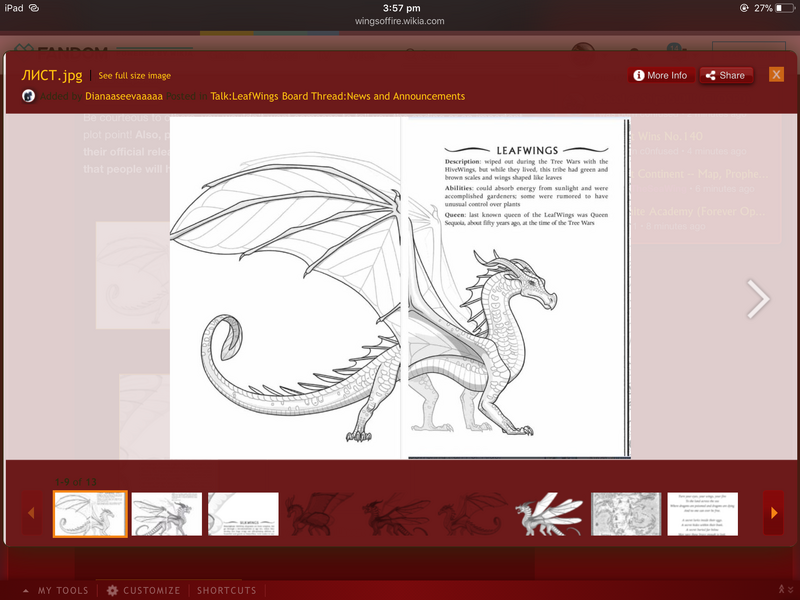Select the third thumbnail with text page

(243, 513)
